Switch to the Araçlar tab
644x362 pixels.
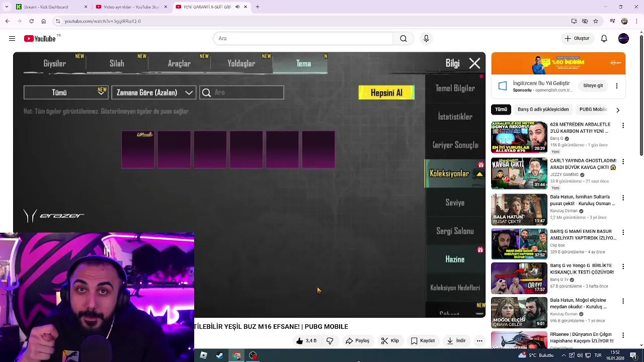(179, 64)
